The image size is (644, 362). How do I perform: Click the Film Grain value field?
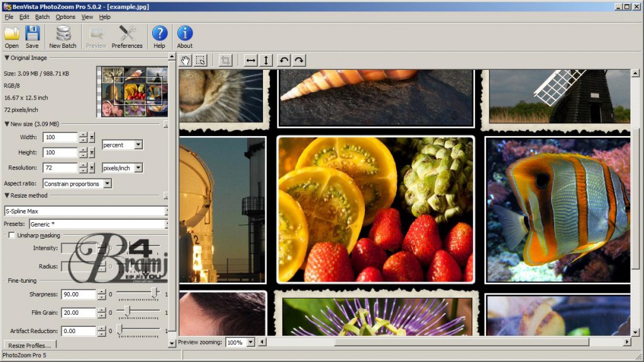point(78,313)
